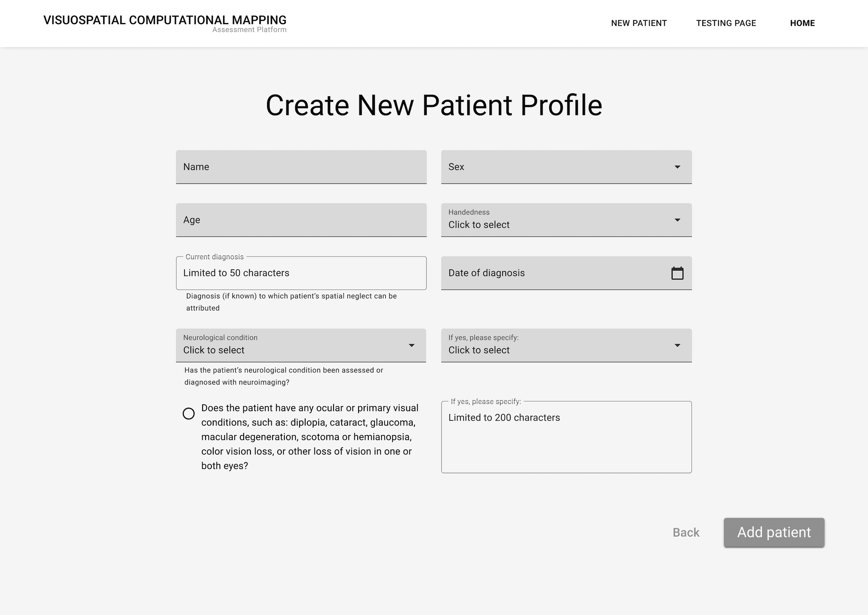Go to the New Patient menu item
The height and width of the screenshot is (615, 868).
point(639,23)
